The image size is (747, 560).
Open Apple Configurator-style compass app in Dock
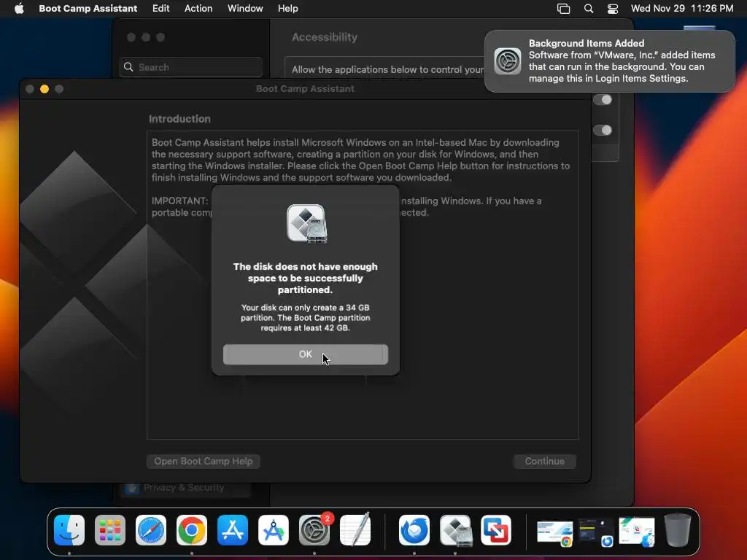tap(274, 529)
